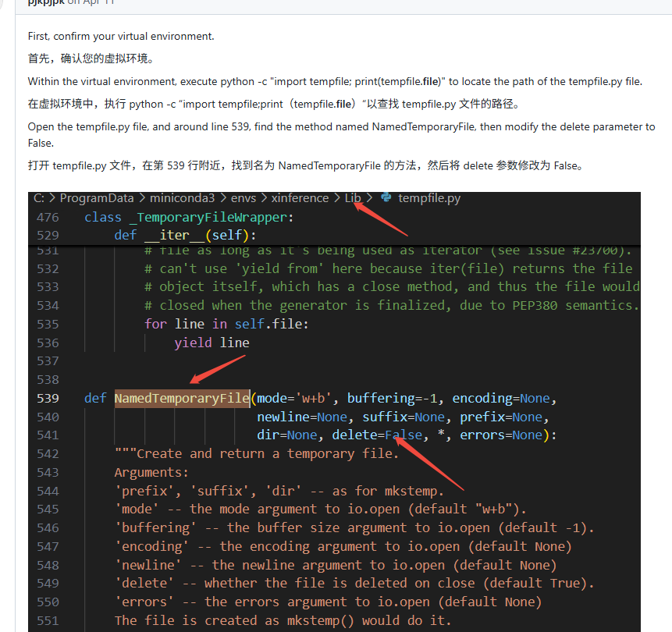Select the envs breadcrumb folder
This screenshot has width=672, height=632.
pyautogui.click(x=244, y=198)
